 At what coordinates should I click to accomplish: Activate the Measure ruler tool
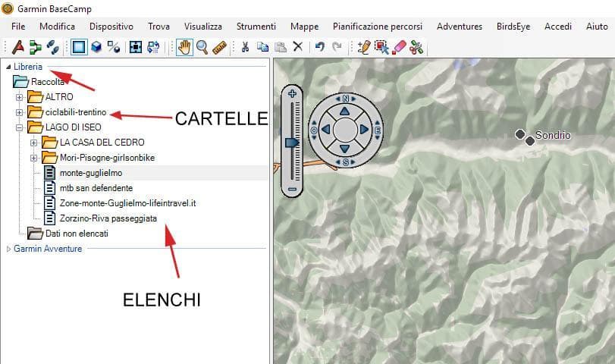[220, 48]
